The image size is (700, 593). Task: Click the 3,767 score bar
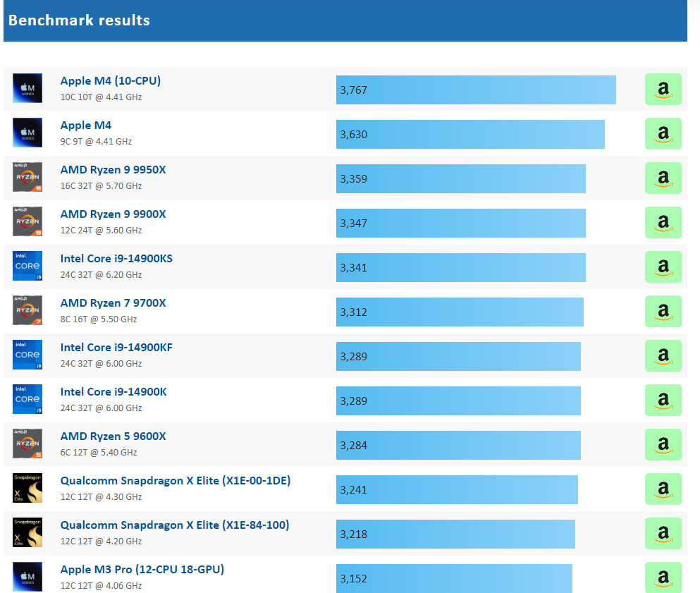click(x=476, y=90)
